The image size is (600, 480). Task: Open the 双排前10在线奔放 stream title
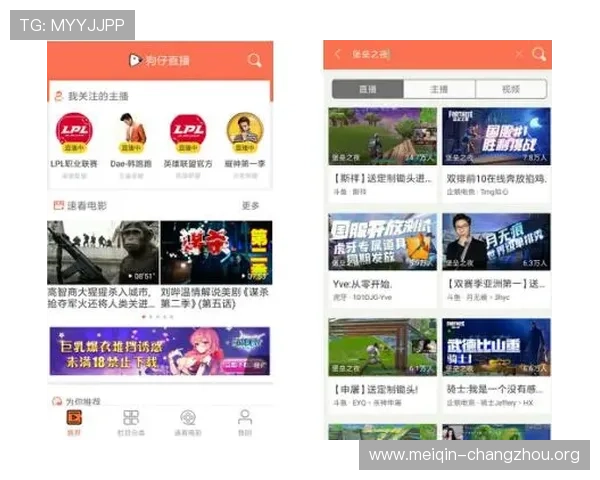(x=497, y=178)
